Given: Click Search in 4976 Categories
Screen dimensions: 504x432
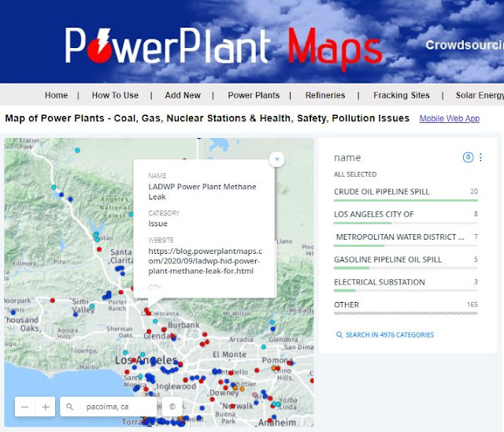Looking at the screenshot, I should (390, 335).
